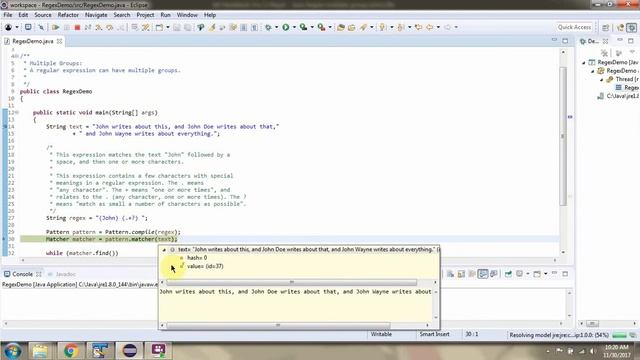Open the File menu

[8, 15]
